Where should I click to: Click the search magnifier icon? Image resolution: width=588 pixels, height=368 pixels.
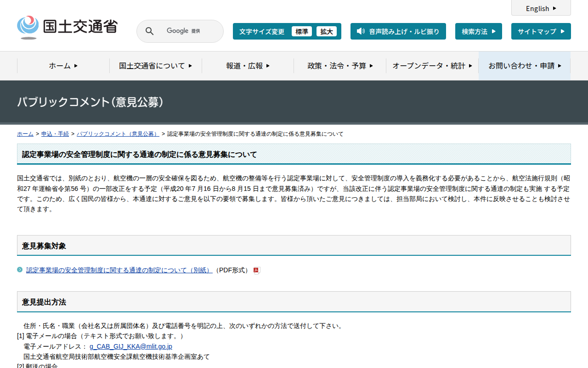coord(149,31)
